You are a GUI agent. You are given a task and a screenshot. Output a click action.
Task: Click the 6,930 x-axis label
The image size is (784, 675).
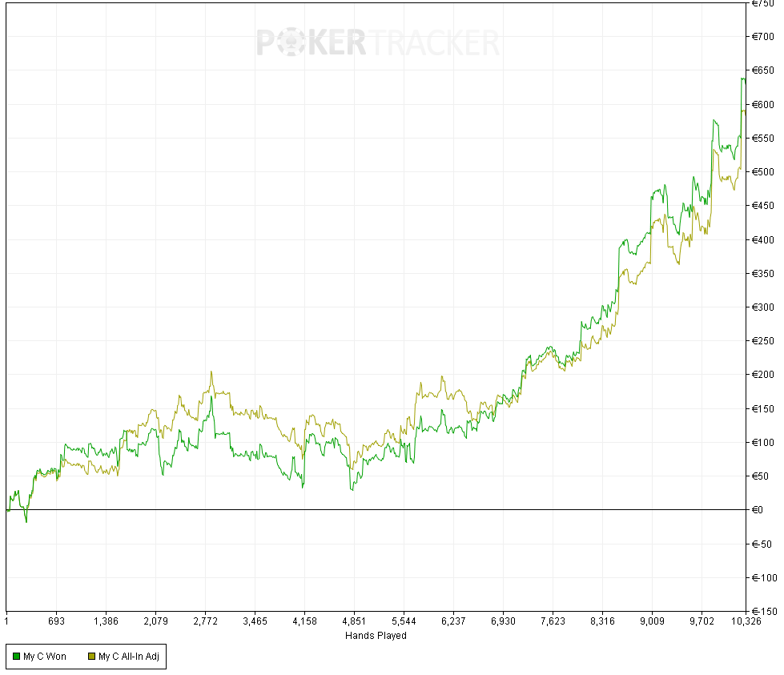pyautogui.click(x=503, y=621)
